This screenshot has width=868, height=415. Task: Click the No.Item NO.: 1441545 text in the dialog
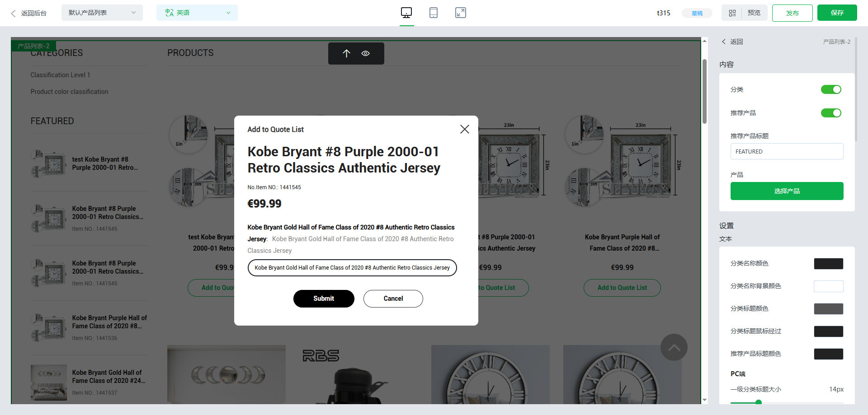(274, 187)
